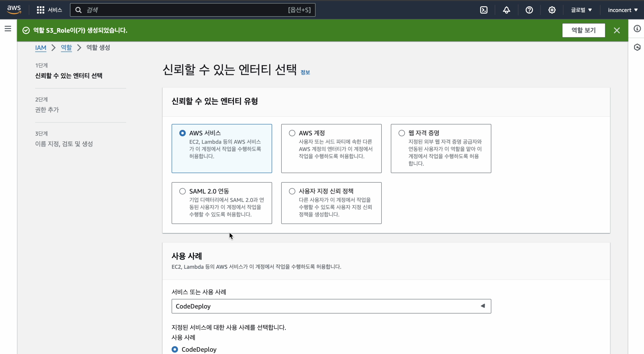The width and height of the screenshot is (644, 354).
Task: Click the 역할 보기 button
Action: pyautogui.click(x=583, y=30)
